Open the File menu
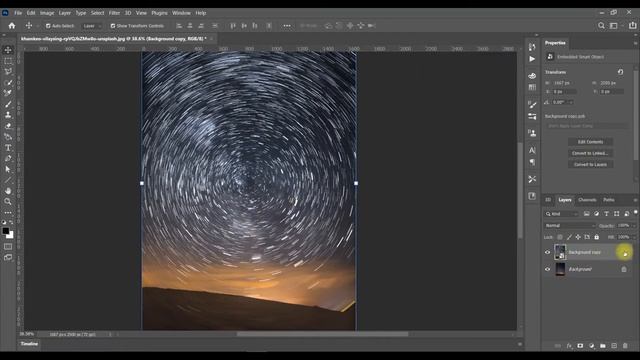 [18, 13]
